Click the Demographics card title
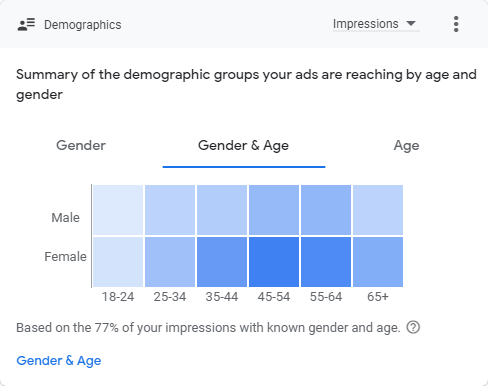This screenshot has width=488, height=386. (x=83, y=25)
